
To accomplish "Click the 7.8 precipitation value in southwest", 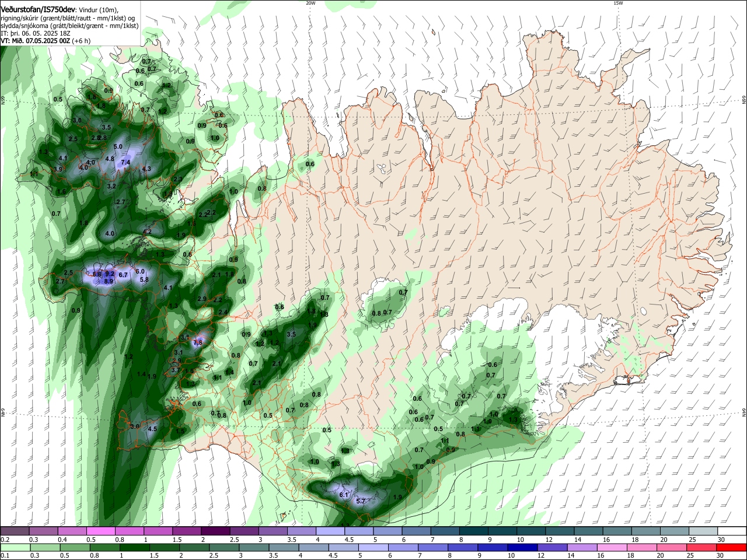I will tap(197, 342).
